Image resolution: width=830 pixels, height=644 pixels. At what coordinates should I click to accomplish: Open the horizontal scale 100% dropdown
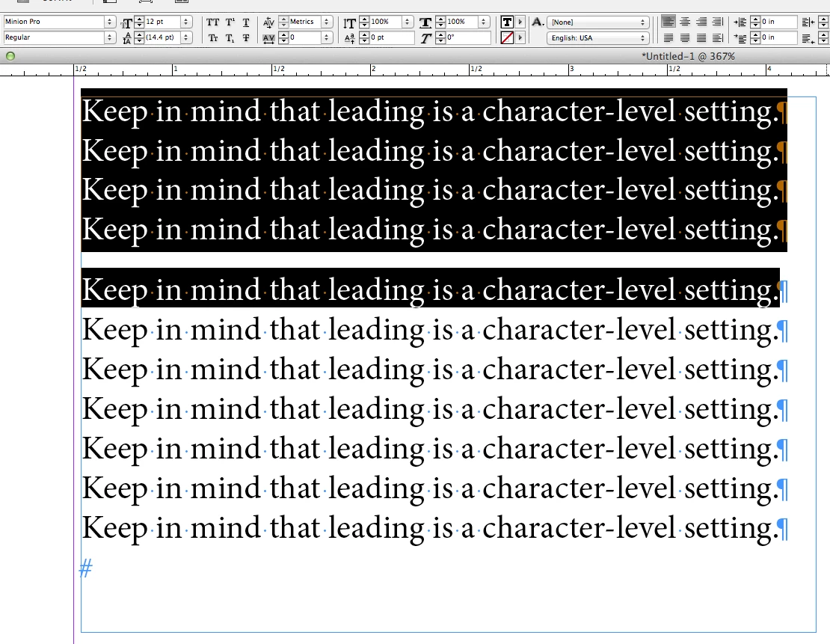pos(483,22)
